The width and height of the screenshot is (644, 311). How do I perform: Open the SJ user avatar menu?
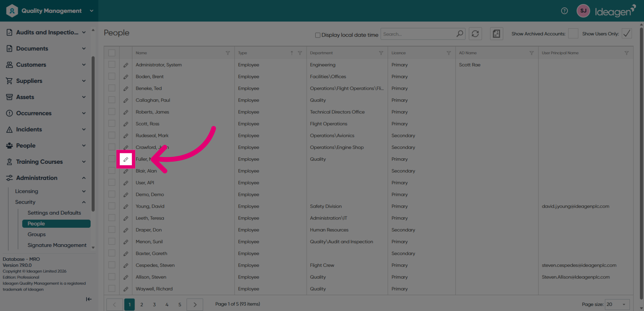(583, 11)
